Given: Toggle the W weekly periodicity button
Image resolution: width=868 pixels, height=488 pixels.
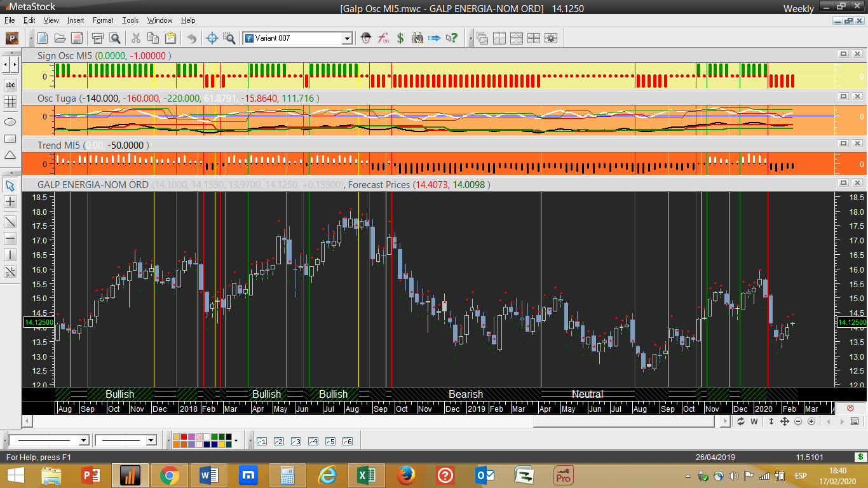Looking at the screenshot, I should pyautogui.click(x=754, y=421).
